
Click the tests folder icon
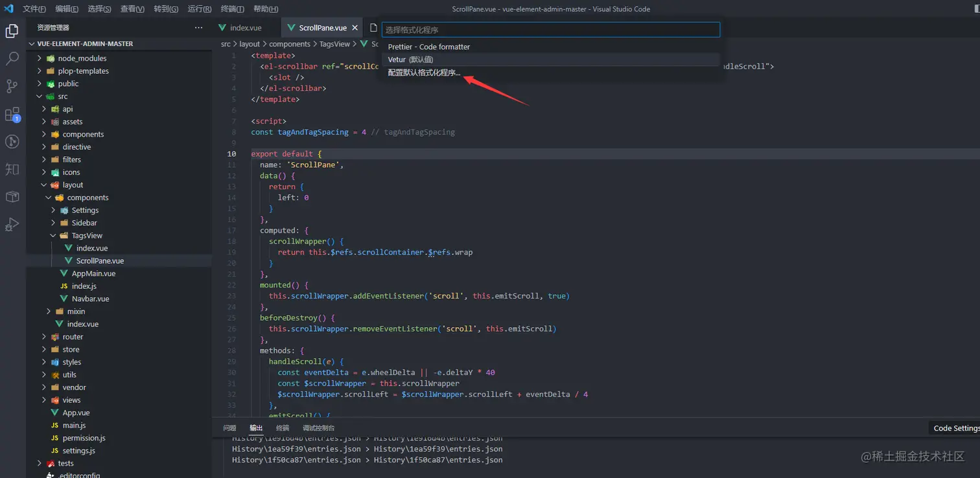pyautogui.click(x=51, y=463)
